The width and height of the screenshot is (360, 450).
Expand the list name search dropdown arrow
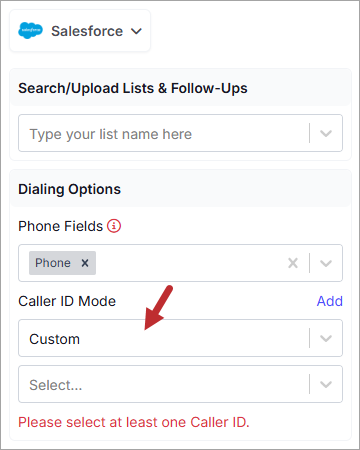[326, 133]
